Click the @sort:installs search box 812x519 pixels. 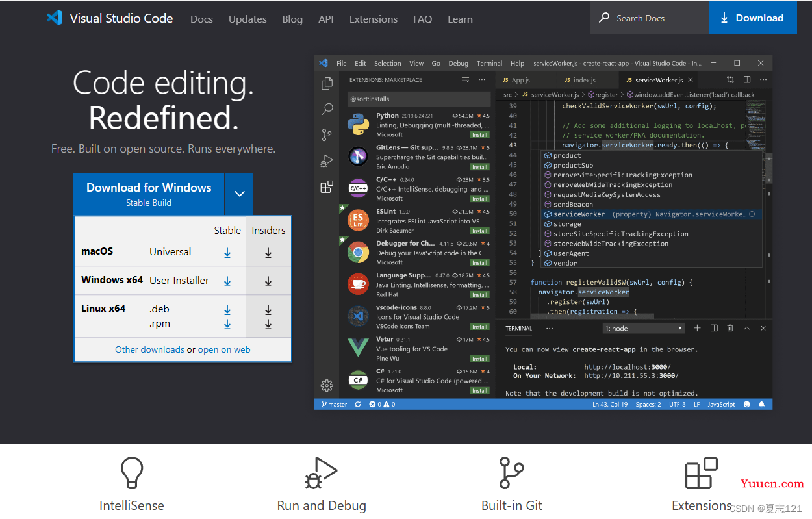point(419,99)
